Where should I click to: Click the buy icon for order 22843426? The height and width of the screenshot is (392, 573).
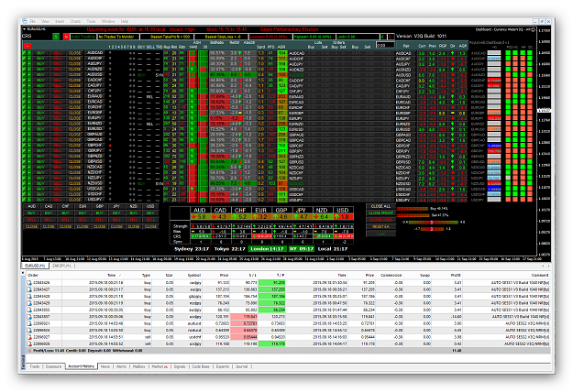click(x=29, y=282)
